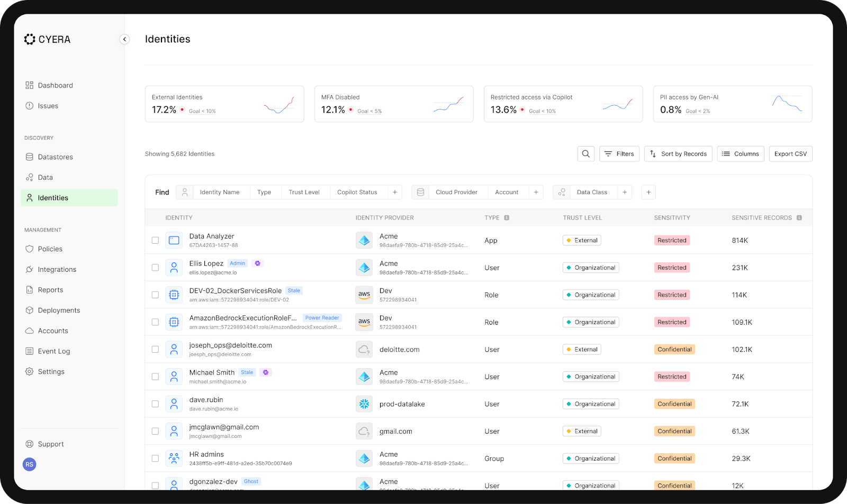Click the HR admins group icon
The width and height of the screenshot is (847, 504).
pos(174,459)
